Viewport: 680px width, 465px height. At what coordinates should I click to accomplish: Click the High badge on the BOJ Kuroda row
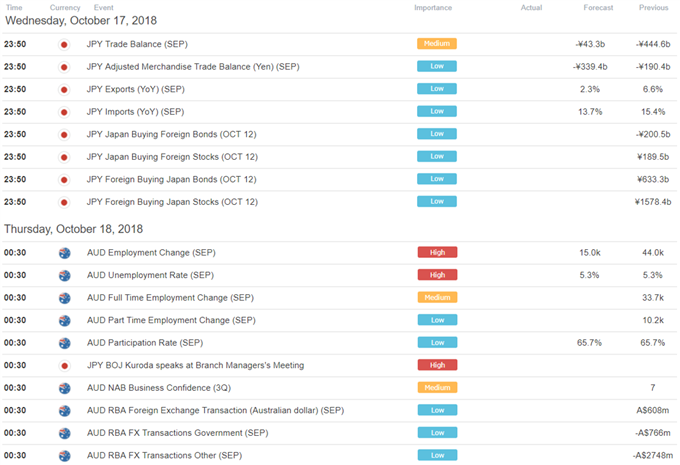coord(437,365)
